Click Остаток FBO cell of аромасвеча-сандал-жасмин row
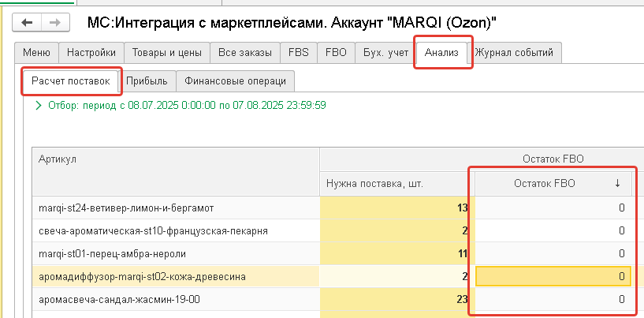Image resolution: width=644 pixels, height=318 pixels. pos(553,300)
